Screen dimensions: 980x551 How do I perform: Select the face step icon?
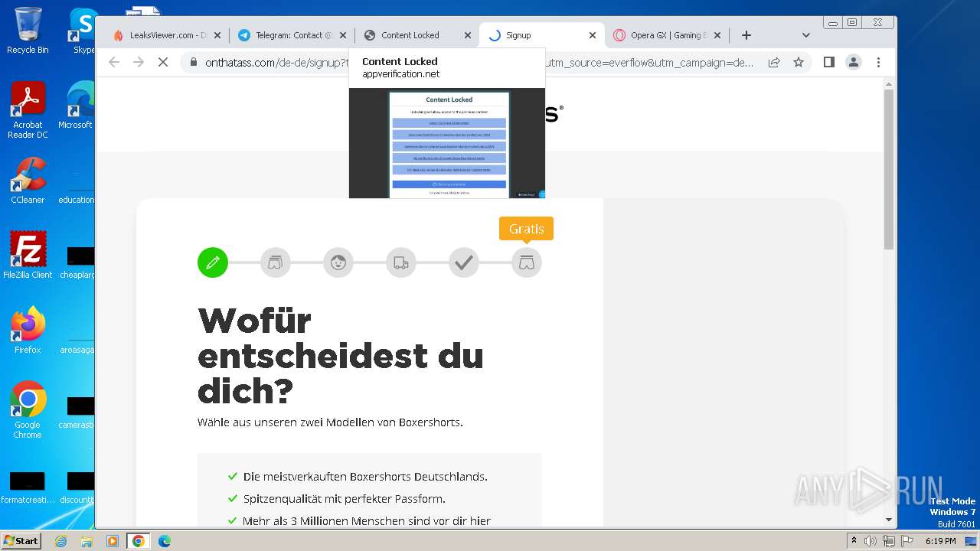(x=338, y=262)
